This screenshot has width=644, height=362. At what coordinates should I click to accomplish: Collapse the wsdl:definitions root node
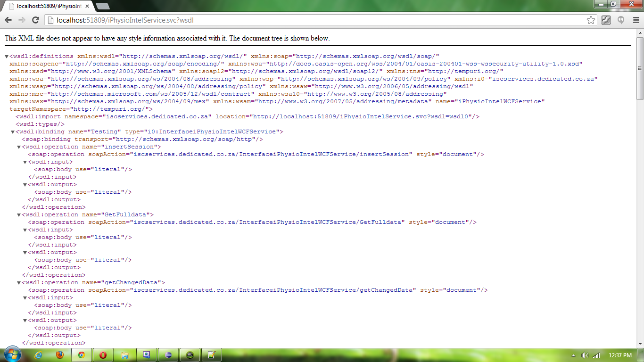point(7,57)
